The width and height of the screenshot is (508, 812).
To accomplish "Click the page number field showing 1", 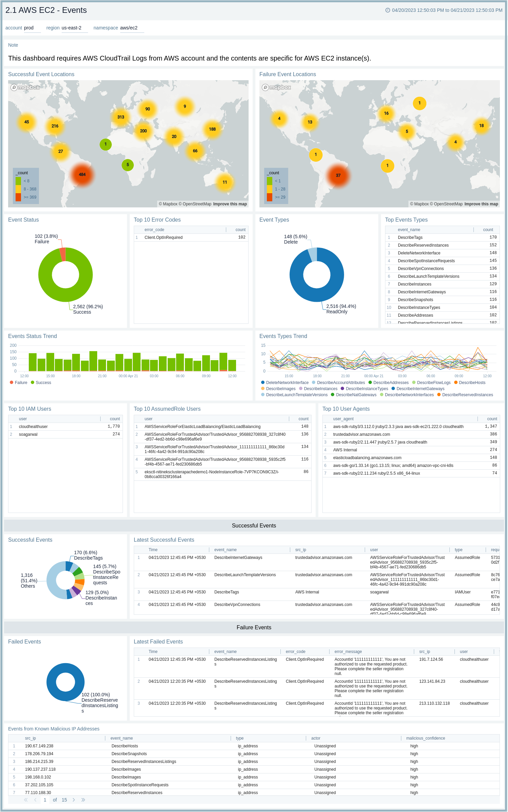I will click(x=45, y=800).
